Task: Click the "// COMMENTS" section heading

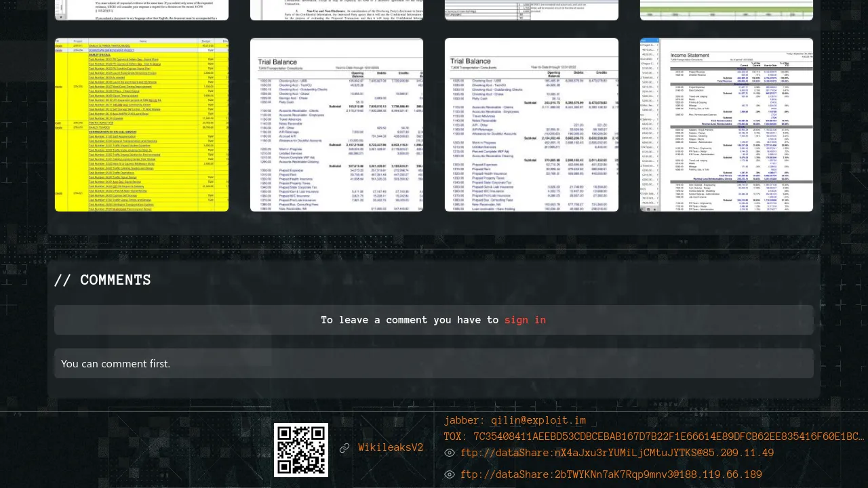Action: (102, 280)
